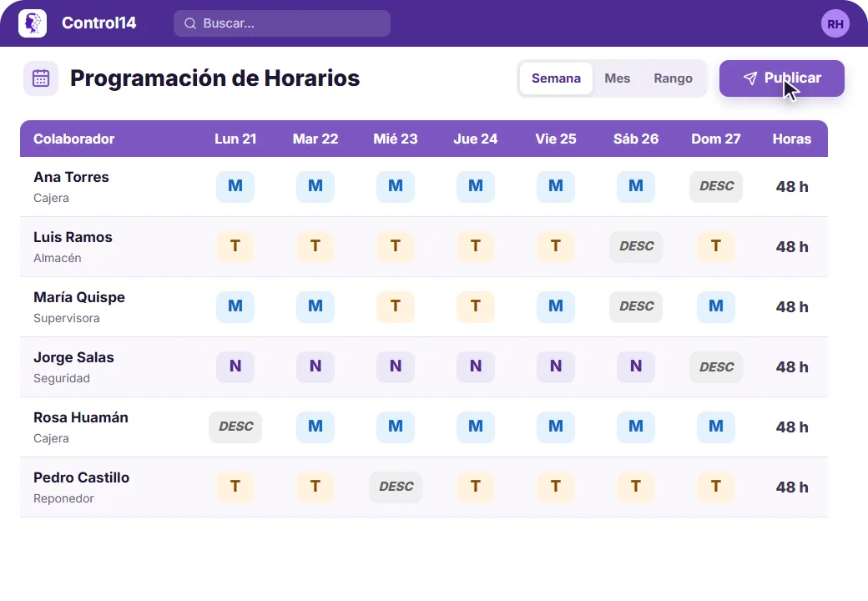Click Jorge Salas's Thursday N shift

click(476, 366)
